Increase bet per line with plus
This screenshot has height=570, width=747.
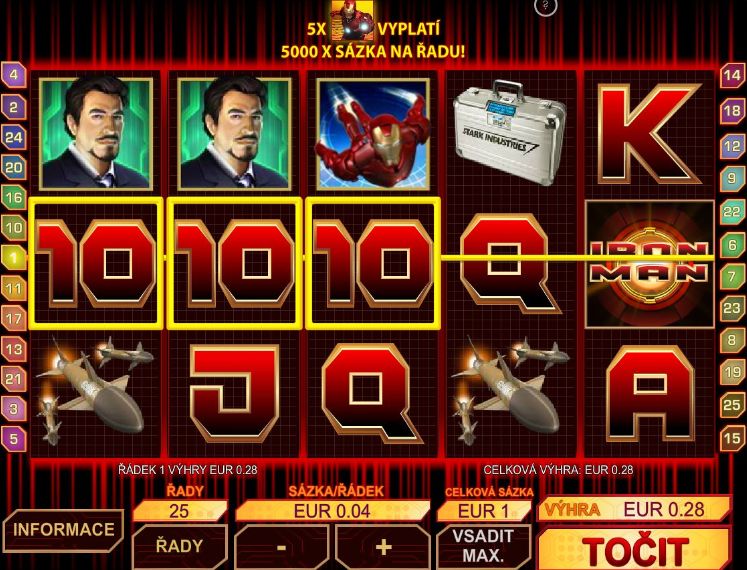(x=383, y=547)
